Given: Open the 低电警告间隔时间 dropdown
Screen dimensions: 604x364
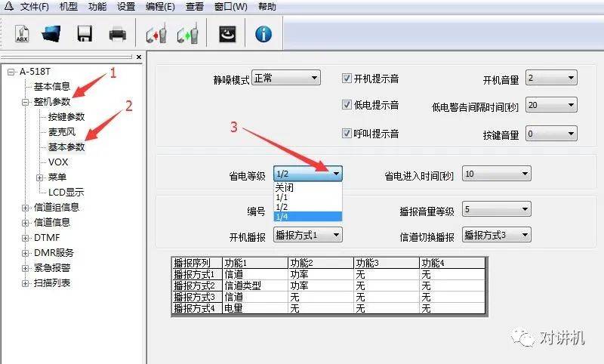Looking at the screenshot, I should (x=551, y=105).
